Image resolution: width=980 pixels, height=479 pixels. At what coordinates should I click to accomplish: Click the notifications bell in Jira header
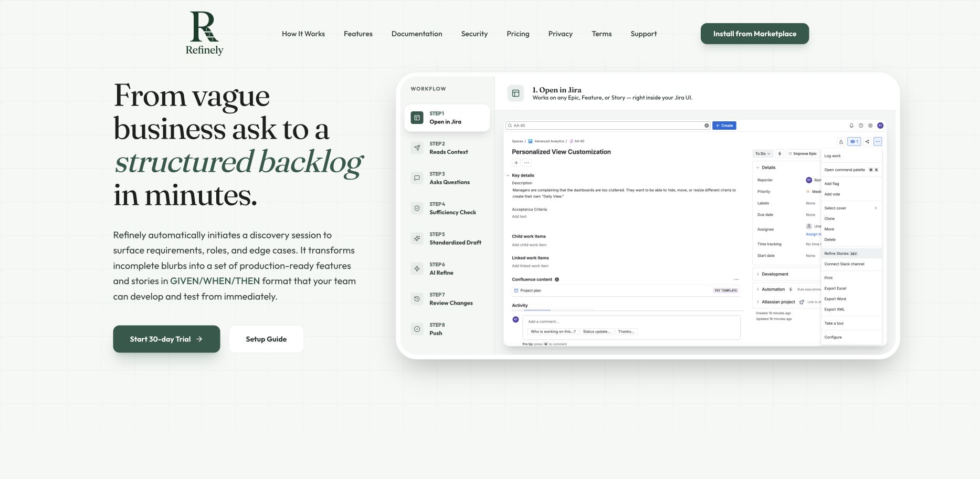(851, 126)
